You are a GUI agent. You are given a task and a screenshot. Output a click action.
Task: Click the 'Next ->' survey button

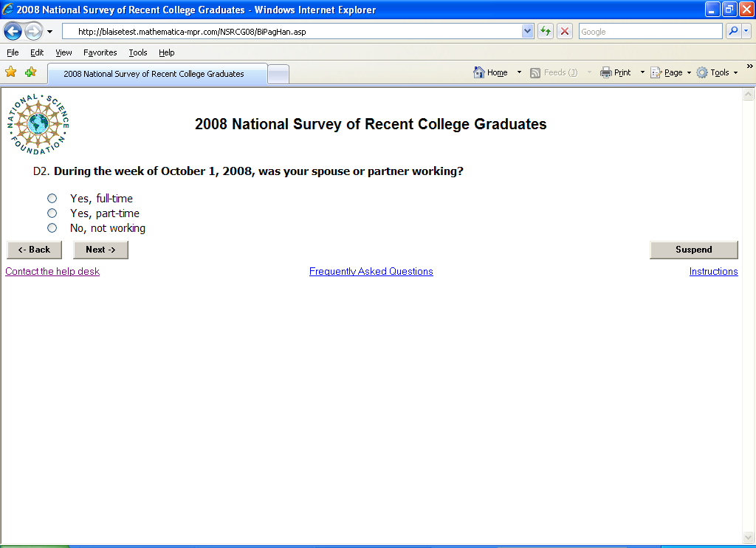(x=100, y=250)
